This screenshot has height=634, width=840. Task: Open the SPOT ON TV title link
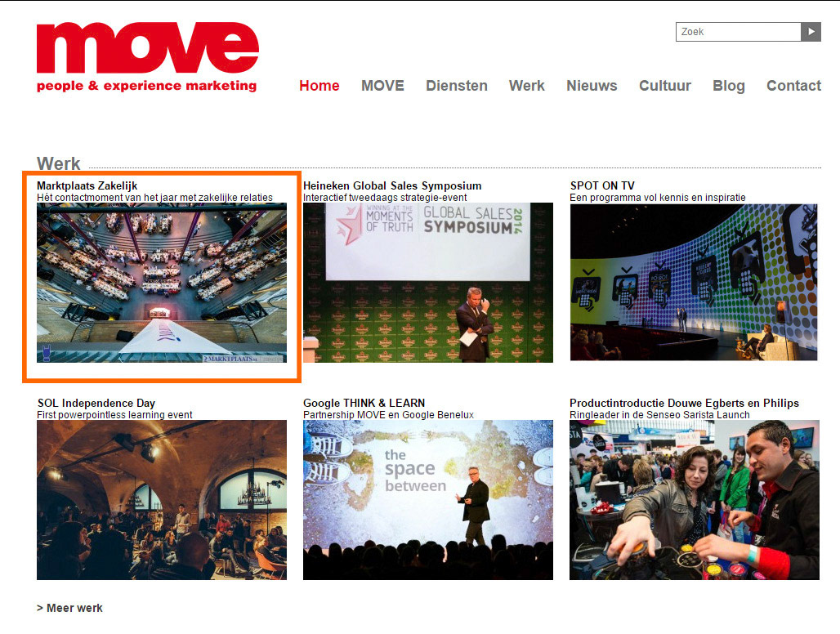point(602,185)
